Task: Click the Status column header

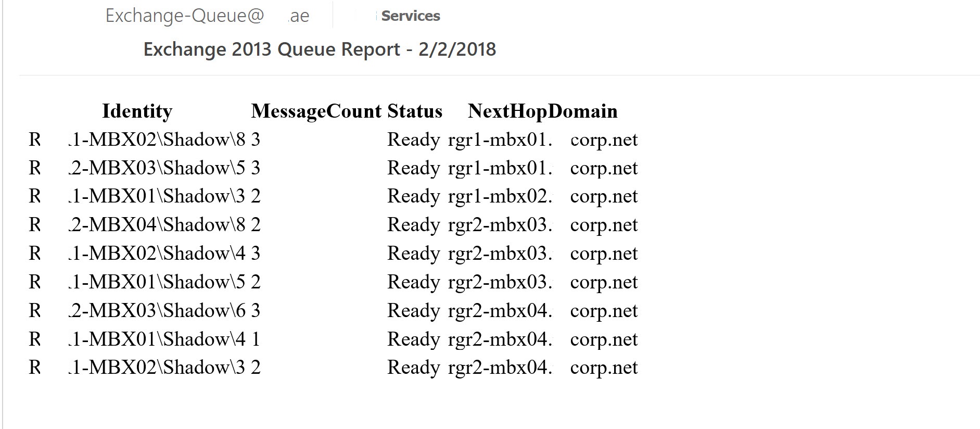Action: [x=415, y=111]
